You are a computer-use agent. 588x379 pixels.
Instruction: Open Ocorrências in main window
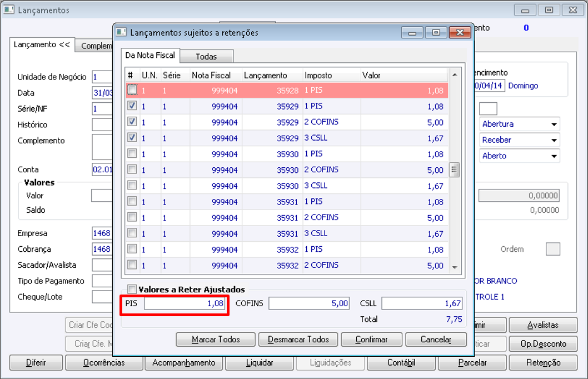pos(104,363)
